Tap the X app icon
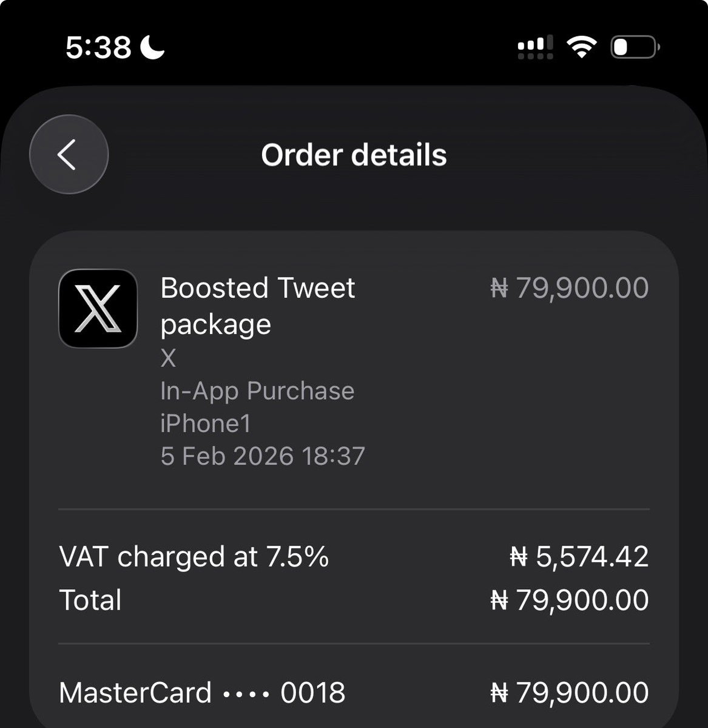 98,309
